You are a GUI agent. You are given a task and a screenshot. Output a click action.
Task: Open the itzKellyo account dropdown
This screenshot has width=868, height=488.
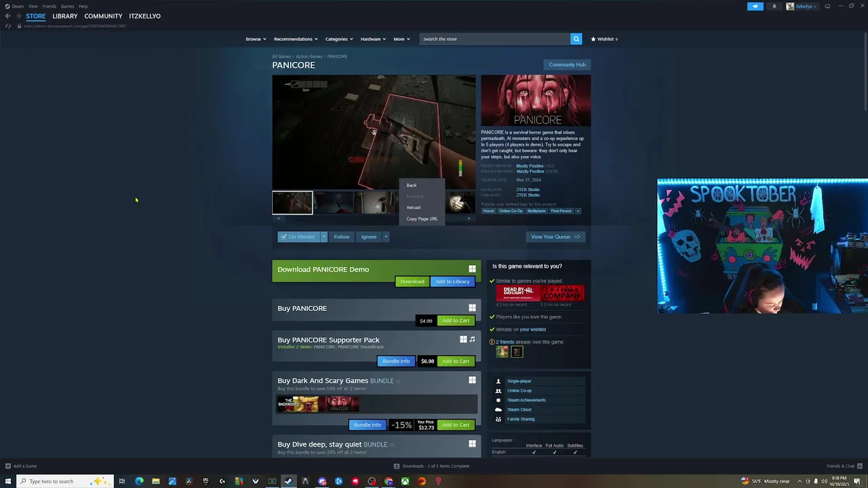pyautogui.click(x=802, y=6)
